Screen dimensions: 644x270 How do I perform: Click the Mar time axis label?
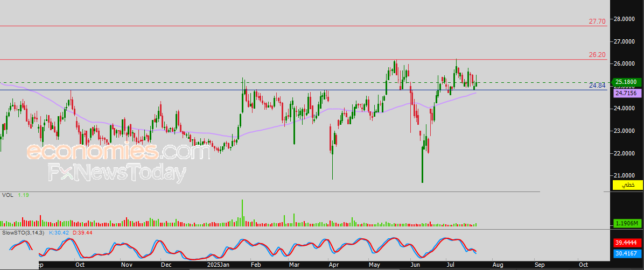click(294, 265)
